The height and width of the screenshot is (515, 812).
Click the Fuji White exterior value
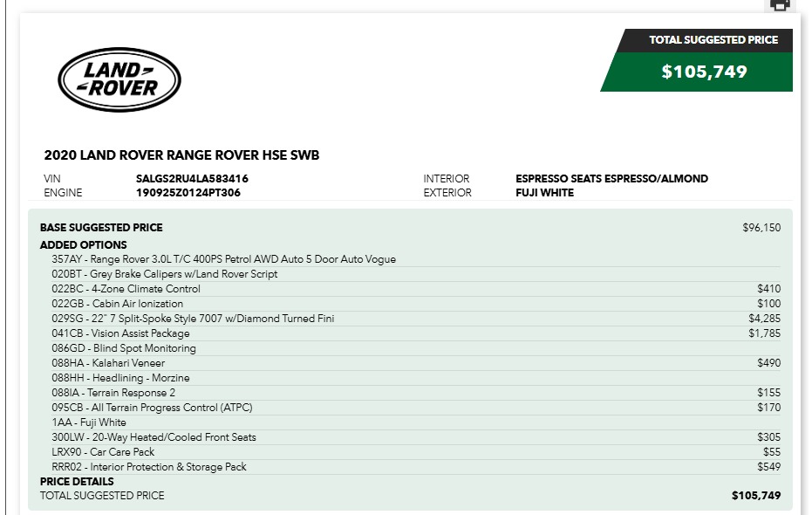pyautogui.click(x=544, y=193)
